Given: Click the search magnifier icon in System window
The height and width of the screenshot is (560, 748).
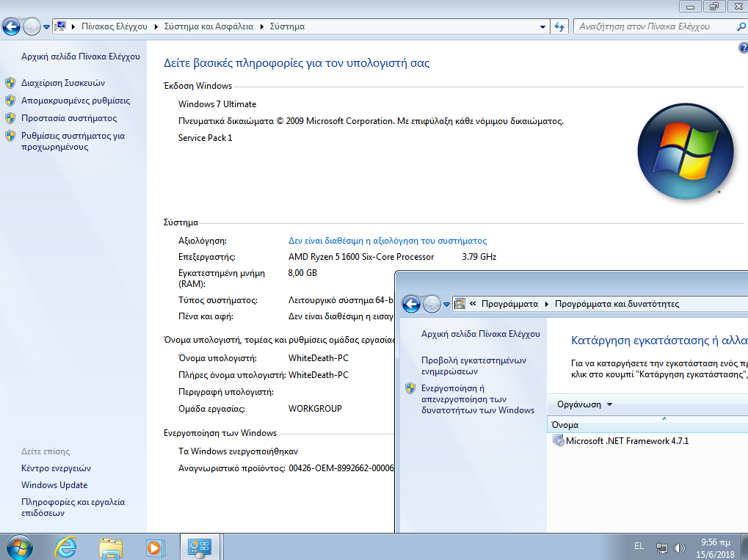Looking at the screenshot, I should 742,26.
